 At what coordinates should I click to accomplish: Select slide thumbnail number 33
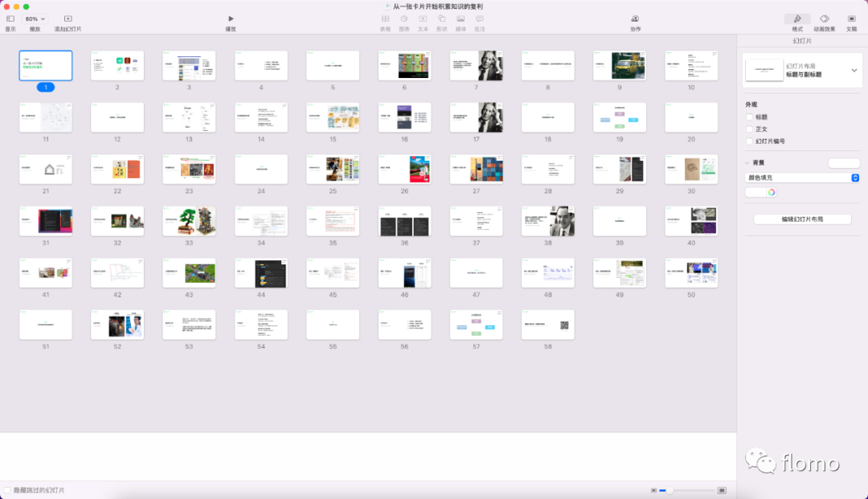click(x=189, y=221)
